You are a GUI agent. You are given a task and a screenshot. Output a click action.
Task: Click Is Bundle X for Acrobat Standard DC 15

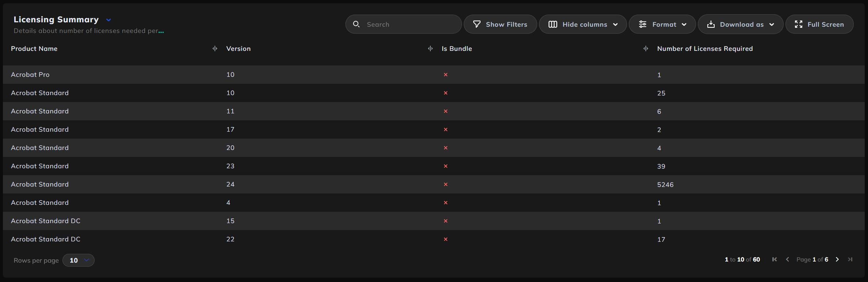(x=446, y=221)
